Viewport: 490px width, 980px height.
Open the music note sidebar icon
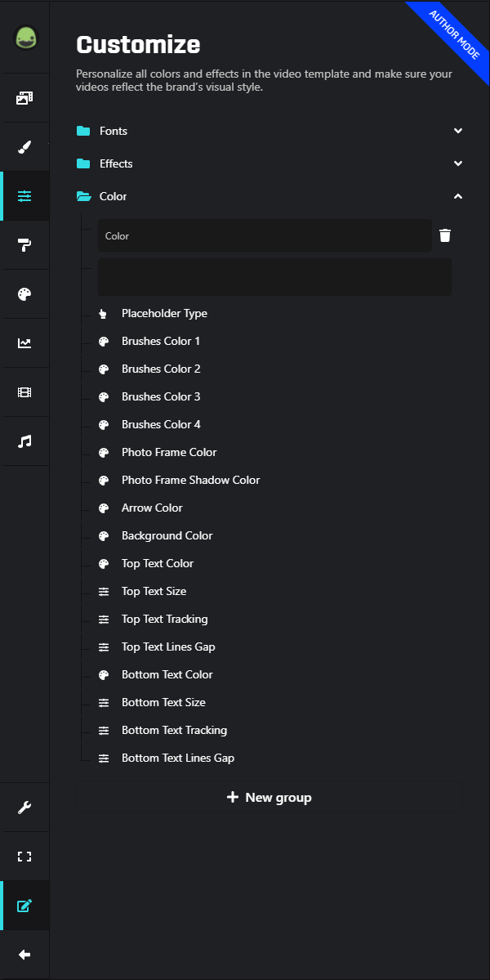[x=24, y=441]
